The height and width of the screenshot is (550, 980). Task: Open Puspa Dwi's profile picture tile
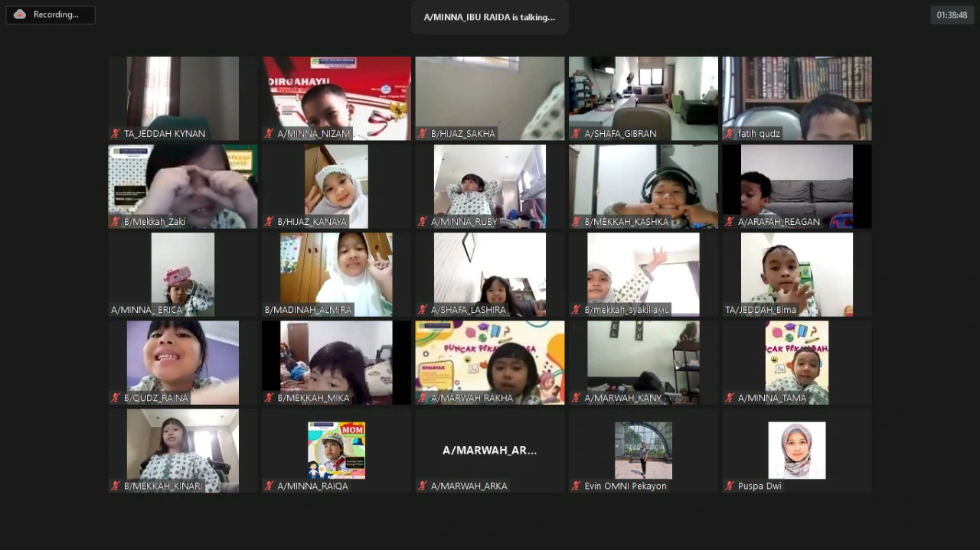click(x=797, y=450)
